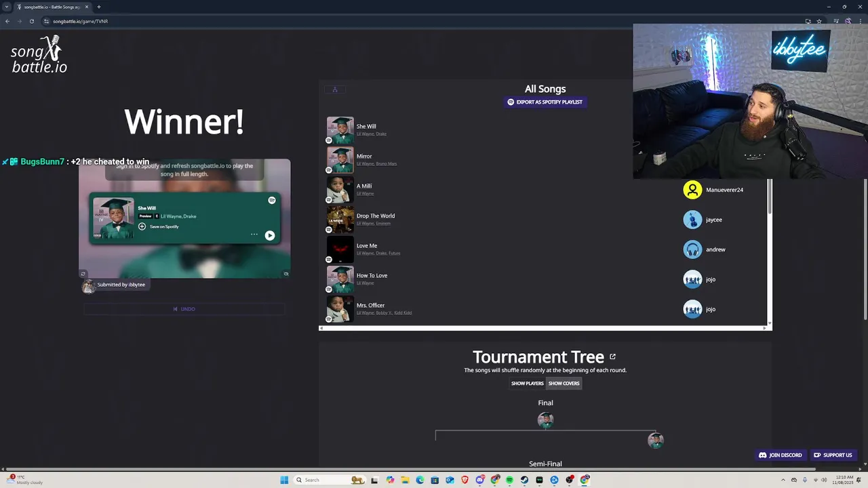Click the Submitted by ibbytee label

point(121,285)
